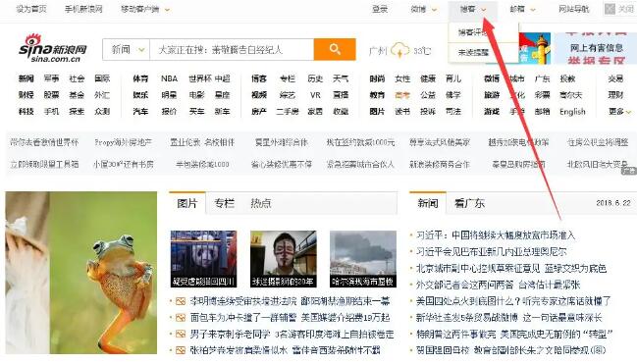This screenshot has height=364, width=637.
Task: Open the English navigation link
Action: [572, 111]
